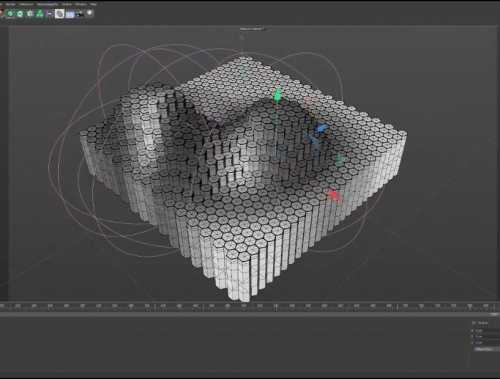This screenshot has width=500, height=379.
Task: Select the light-blue floor/sky icon
Action: tap(70, 14)
